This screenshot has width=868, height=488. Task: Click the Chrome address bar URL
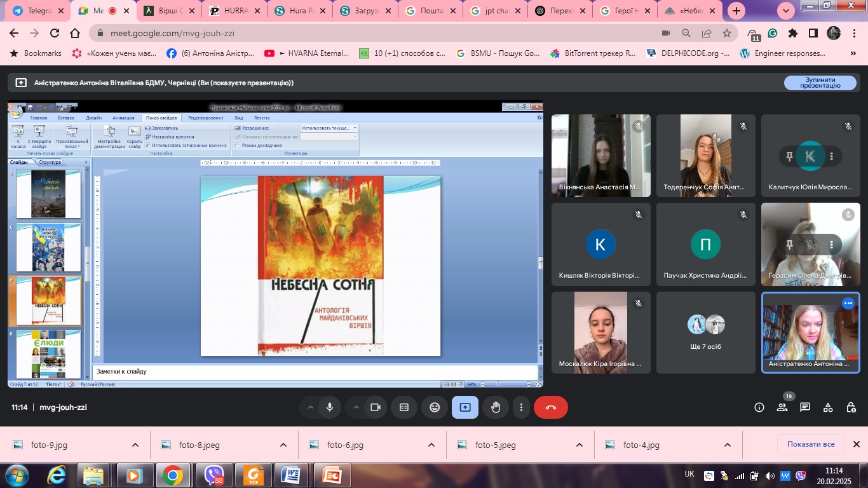pyautogui.click(x=173, y=33)
